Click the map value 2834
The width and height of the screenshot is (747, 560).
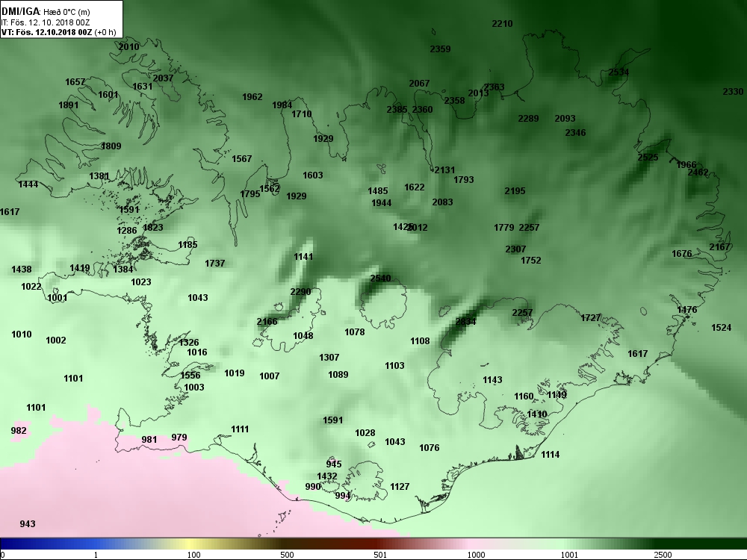(x=465, y=321)
